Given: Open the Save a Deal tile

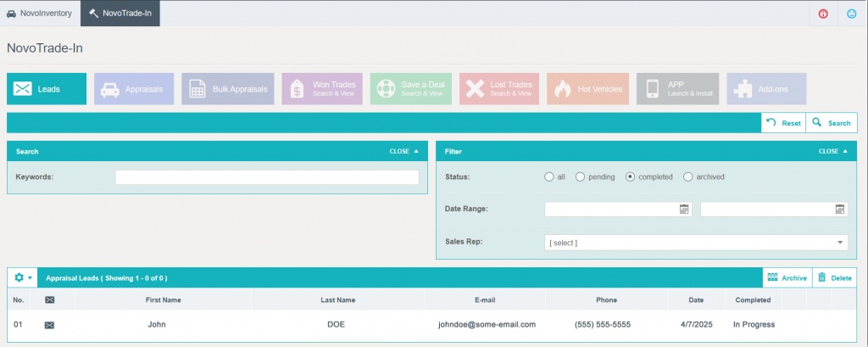Looking at the screenshot, I should click(x=411, y=89).
